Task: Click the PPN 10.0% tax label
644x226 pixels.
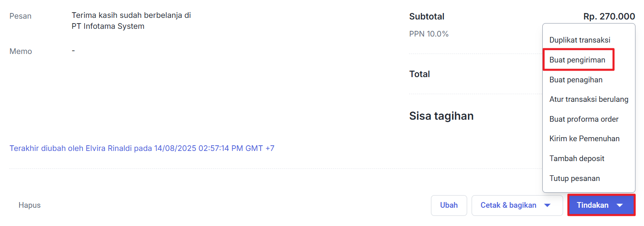Action: pos(429,34)
